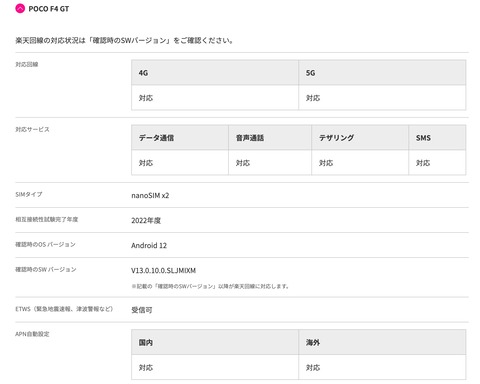Image resolution: width=480 pixels, height=384 pixels.
Task: Click the SMS header cell
Action: click(437, 138)
